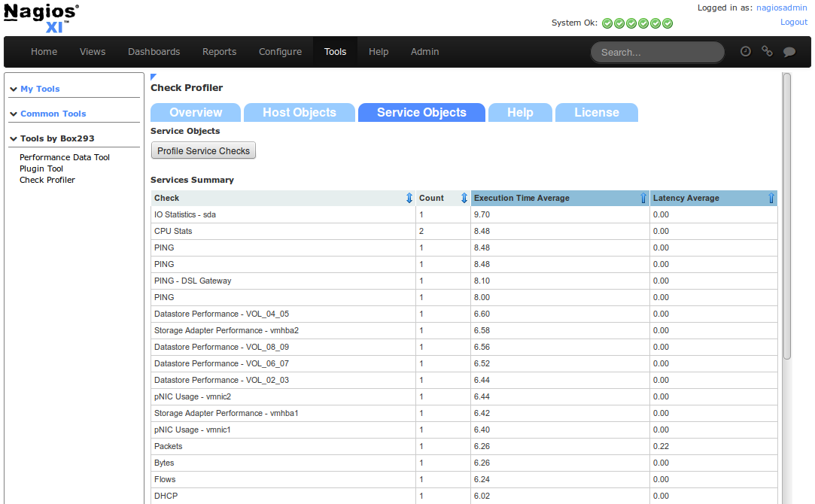815x504 pixels.
Task: Click the 8.10 execution time value
Action: 482,281
